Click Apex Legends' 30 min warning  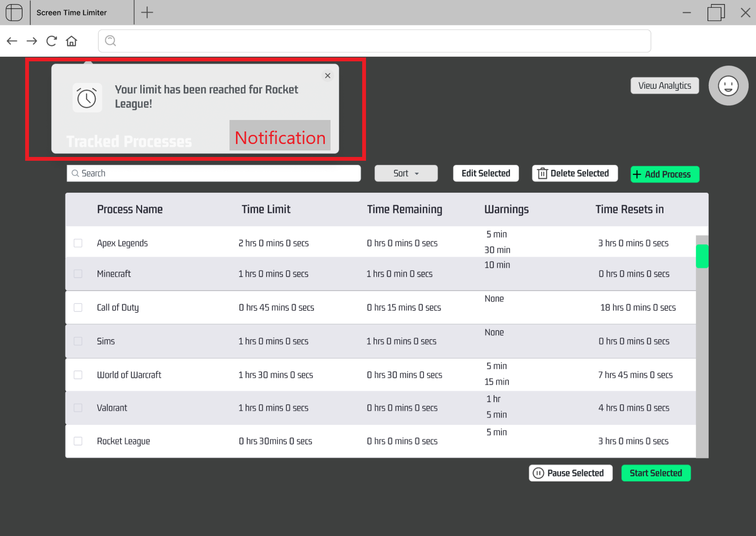coord(497,250)
